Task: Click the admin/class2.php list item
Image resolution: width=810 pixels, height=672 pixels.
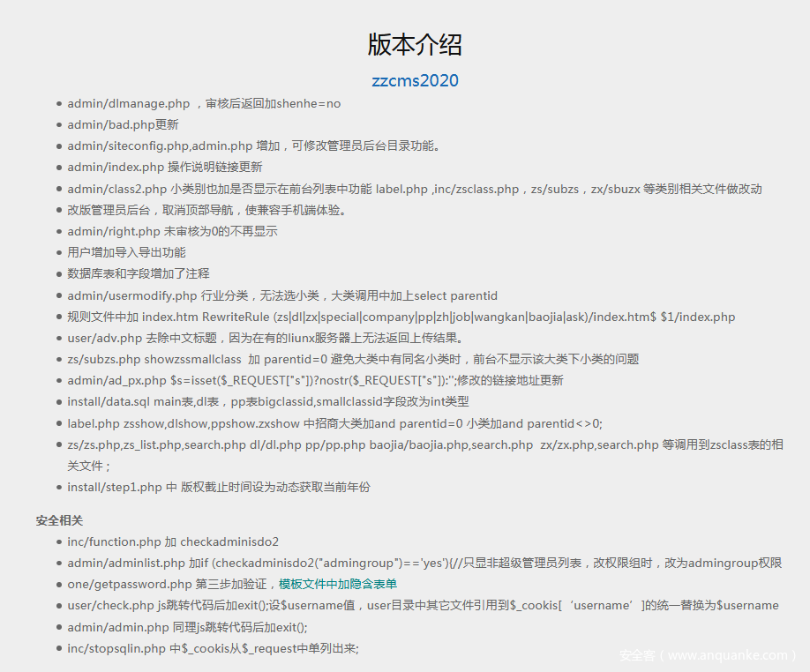Action: [x=414, y=189]
